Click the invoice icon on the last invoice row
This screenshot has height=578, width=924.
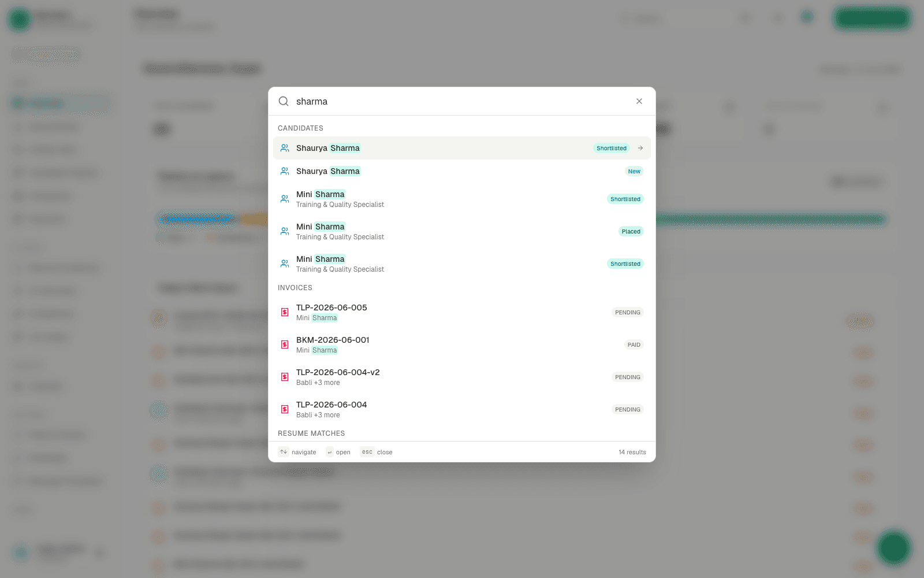tap(285, 409)
